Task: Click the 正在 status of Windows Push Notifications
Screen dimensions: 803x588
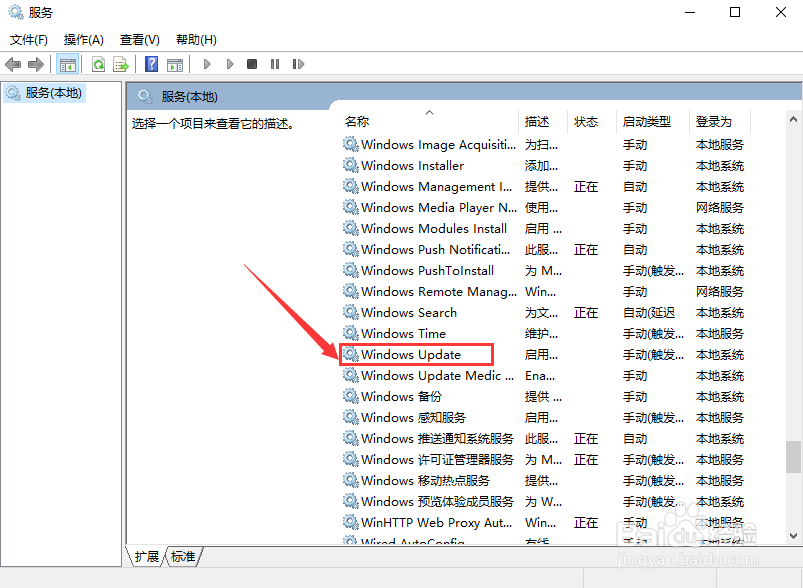Action: (x=586, y=249)
